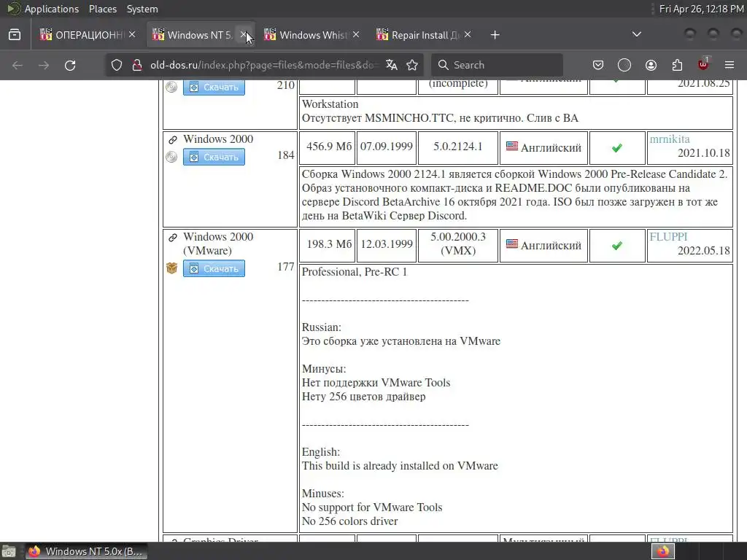Select the 5.0.2124.1 version cell

click(x=458, y=147)
